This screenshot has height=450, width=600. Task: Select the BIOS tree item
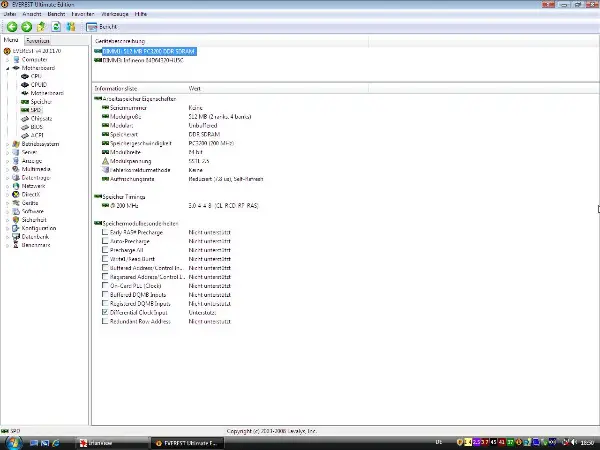[x=36, y=127]
